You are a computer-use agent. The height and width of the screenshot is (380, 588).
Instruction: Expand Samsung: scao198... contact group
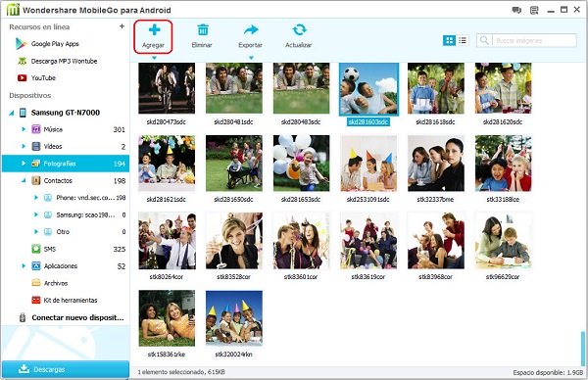[x=36, y=214]
